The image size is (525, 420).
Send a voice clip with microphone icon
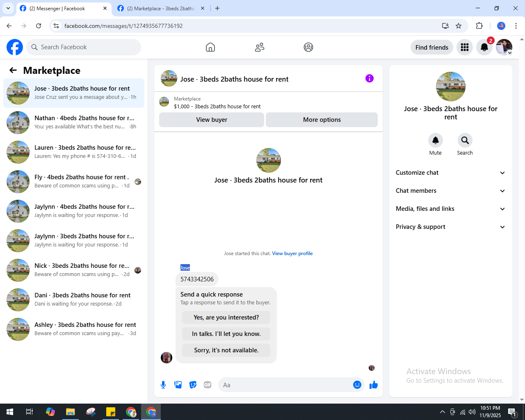[x=163, y=385]
